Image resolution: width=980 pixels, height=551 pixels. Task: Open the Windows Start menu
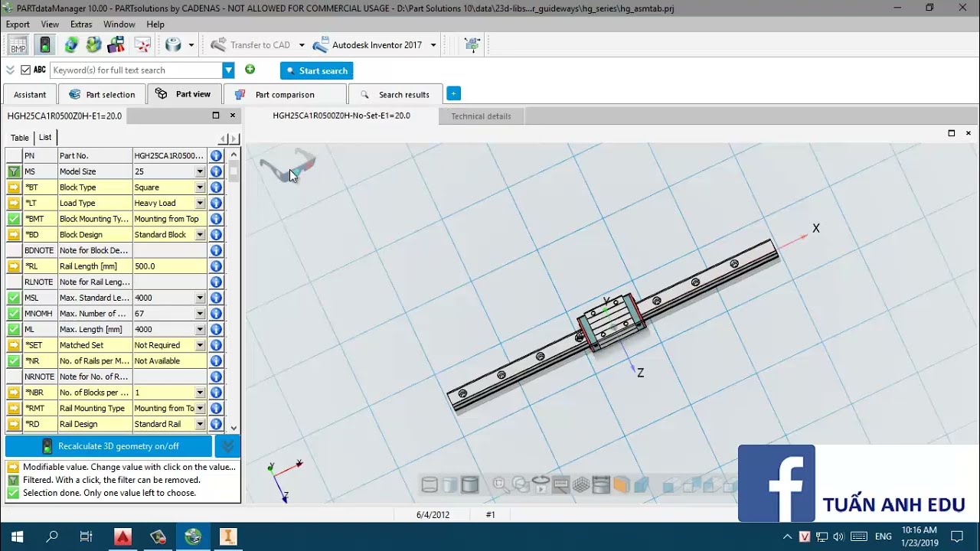17,536
